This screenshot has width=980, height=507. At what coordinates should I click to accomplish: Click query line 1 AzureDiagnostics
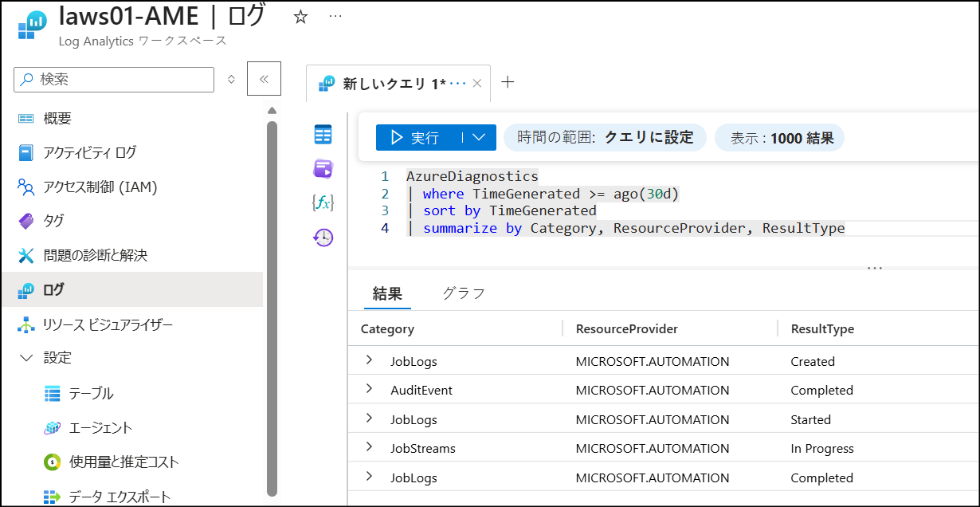click(472, 176)
